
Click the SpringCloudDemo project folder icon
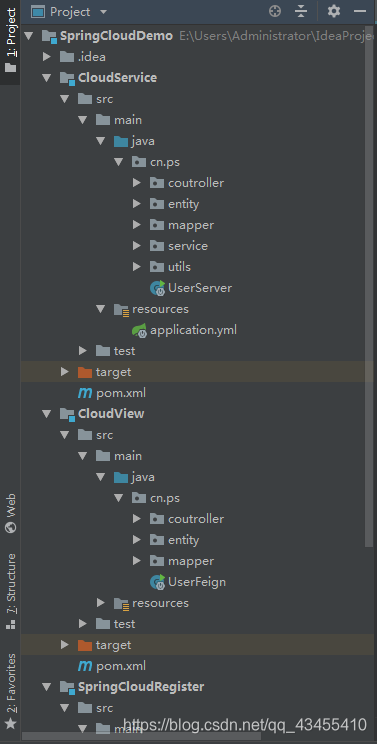click(49, 37)
